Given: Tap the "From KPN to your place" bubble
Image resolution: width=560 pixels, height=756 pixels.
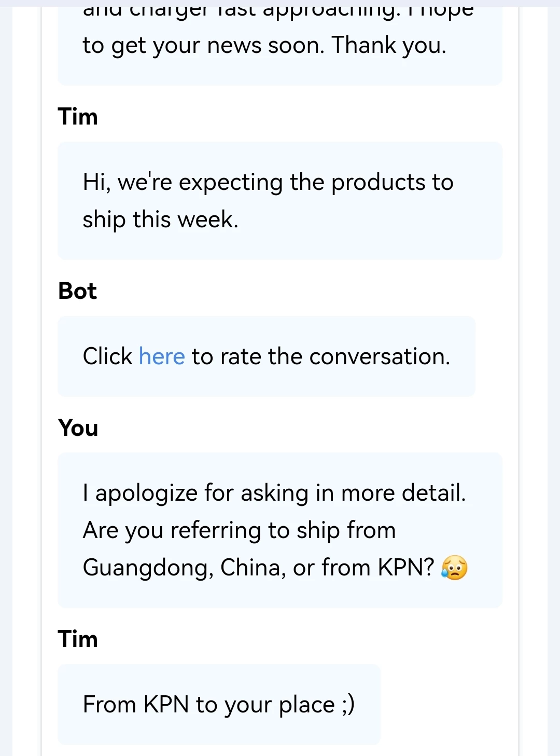Looking at the screenshot, I should (219, 705).
